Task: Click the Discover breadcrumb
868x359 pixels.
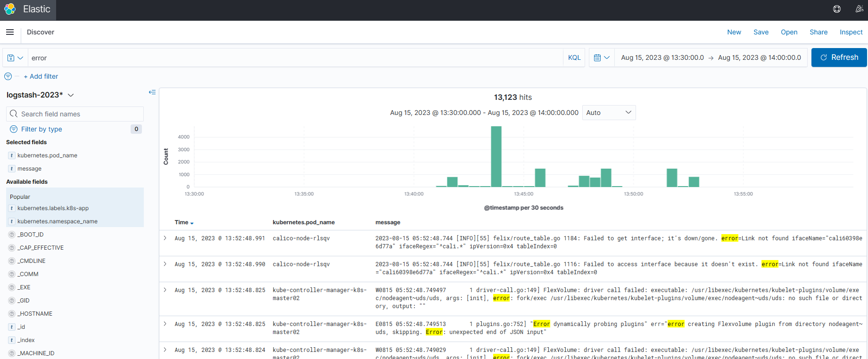Action: pos(41,32)
